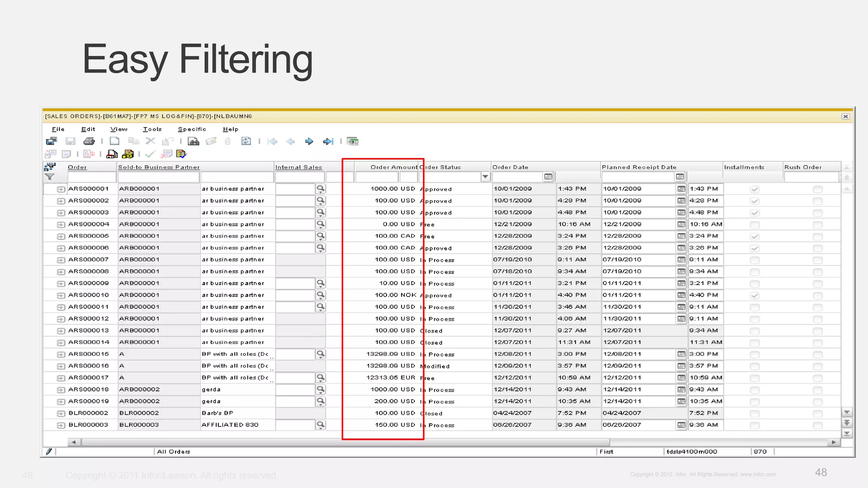Click the binoculars find icon
Viewport: 868px width, 488px height.
[x=194, y=141]
